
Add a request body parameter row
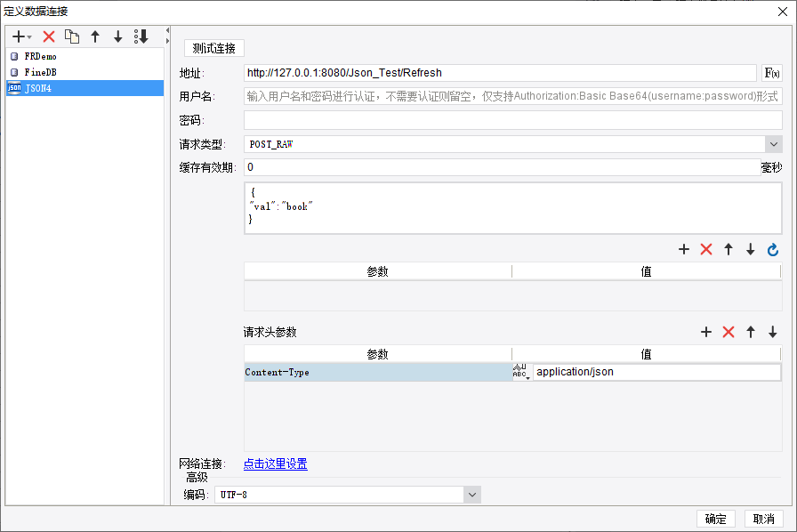[x=684, y=249]
